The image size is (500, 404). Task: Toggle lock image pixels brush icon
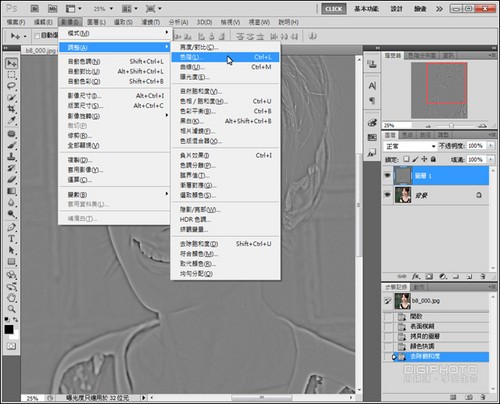coord(415,159)
